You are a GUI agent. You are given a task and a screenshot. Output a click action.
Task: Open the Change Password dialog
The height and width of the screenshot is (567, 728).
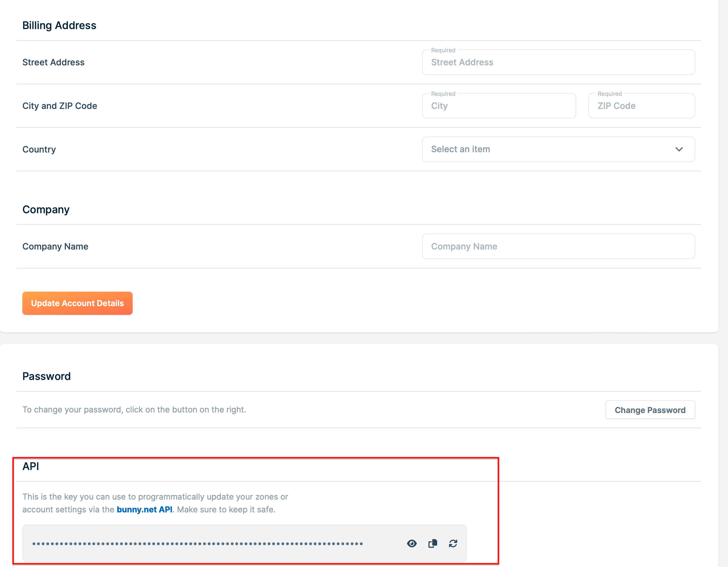[x=650, y=410]
